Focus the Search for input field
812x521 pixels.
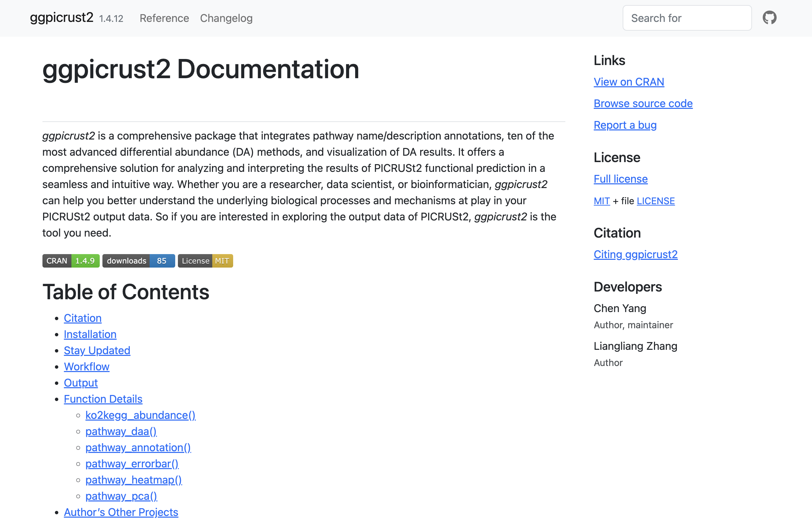(x=687, y=18)
